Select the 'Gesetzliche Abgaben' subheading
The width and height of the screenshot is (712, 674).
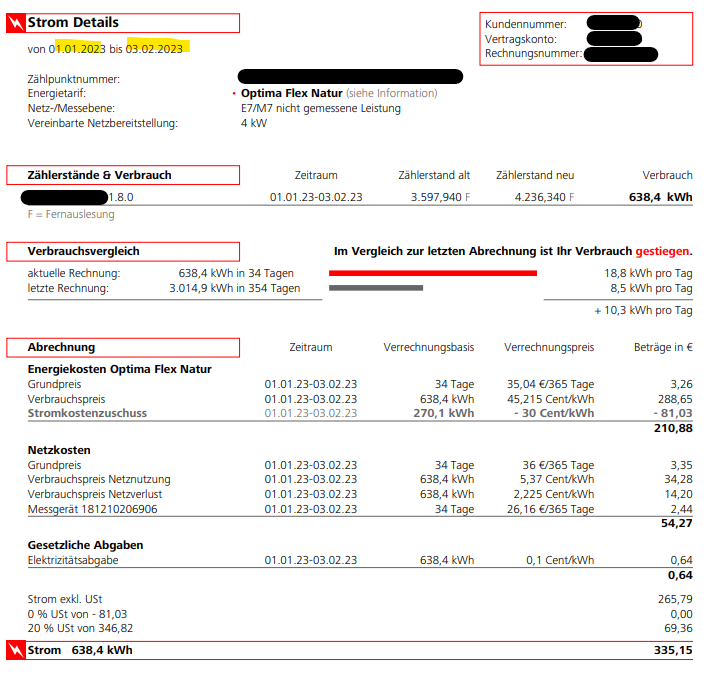85,545
